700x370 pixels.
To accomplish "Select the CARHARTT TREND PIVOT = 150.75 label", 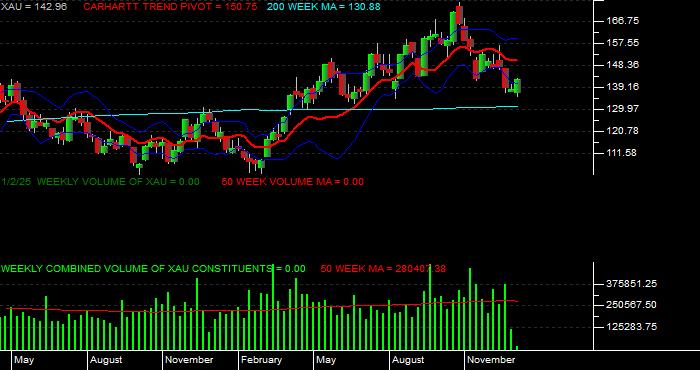I will pyautogui.click(x=170, y=7).
